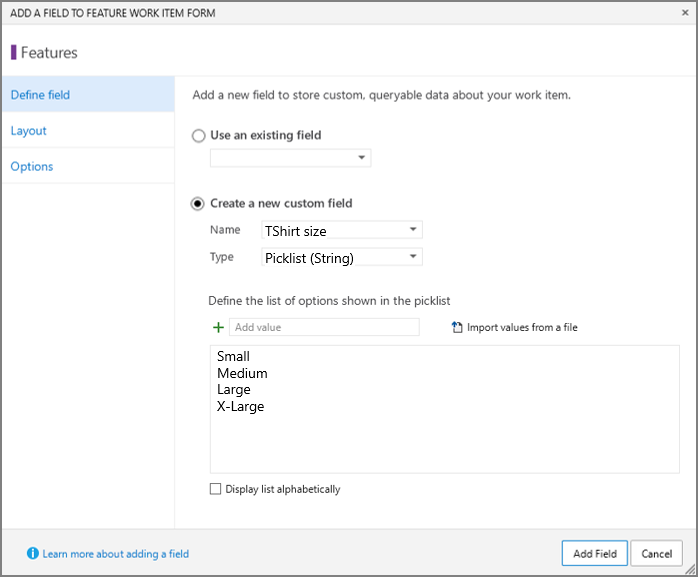Open the Type Picklist (String) dropdown
Viewport: 698px width, 577px height.
[x=341, y=257]
